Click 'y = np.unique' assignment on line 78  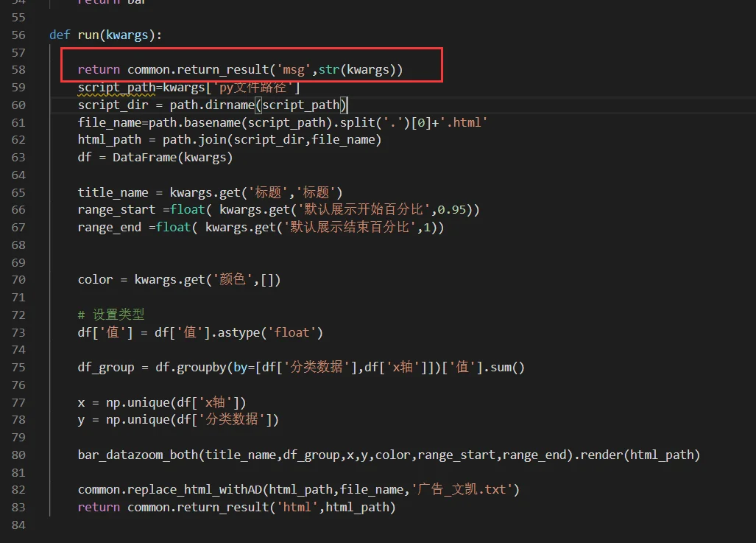click(124, 420)
